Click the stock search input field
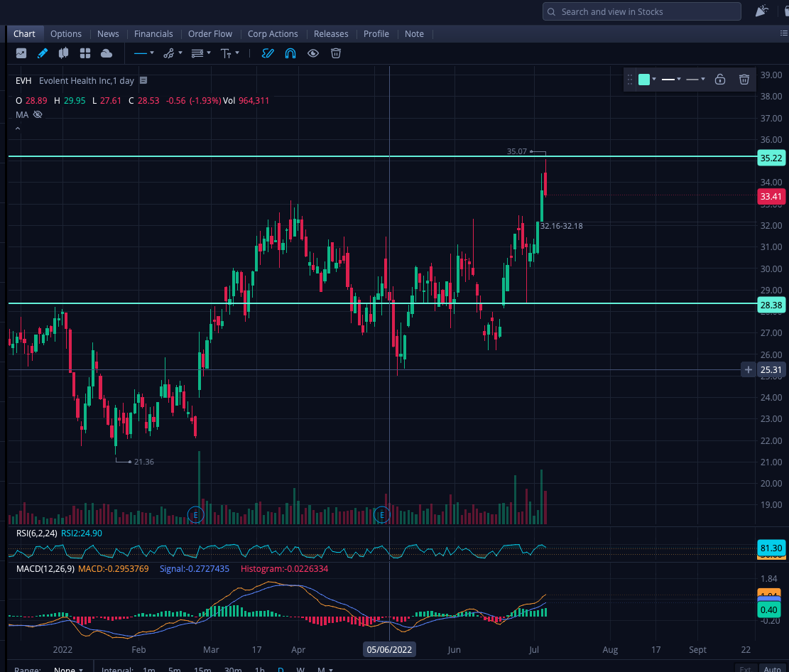789x672 pixels. coord(641,11)
